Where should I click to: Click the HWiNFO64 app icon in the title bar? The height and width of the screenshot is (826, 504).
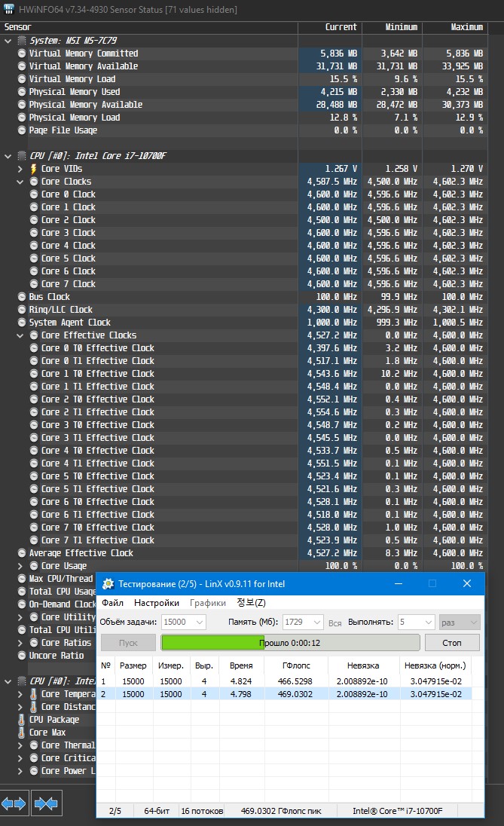8,9
